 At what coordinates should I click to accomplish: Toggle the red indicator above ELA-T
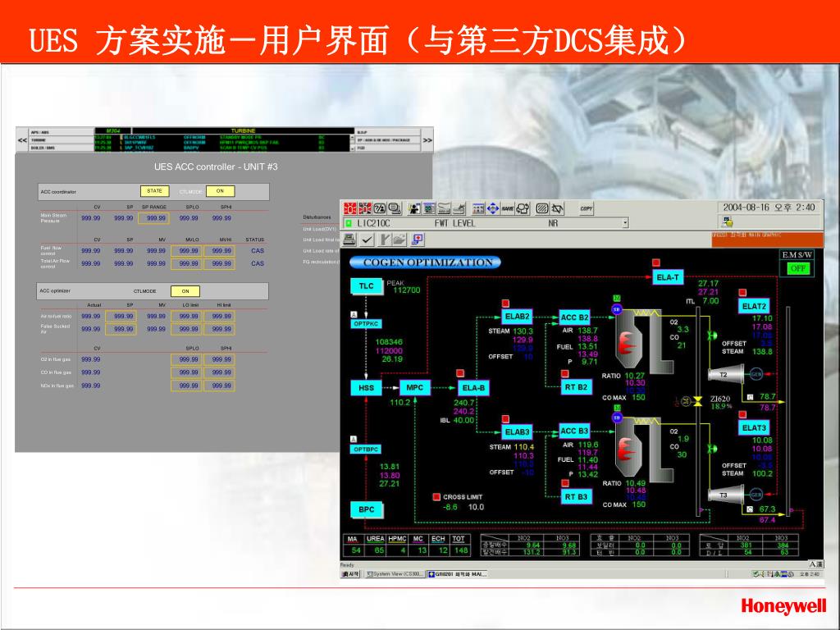pos(655,262)
